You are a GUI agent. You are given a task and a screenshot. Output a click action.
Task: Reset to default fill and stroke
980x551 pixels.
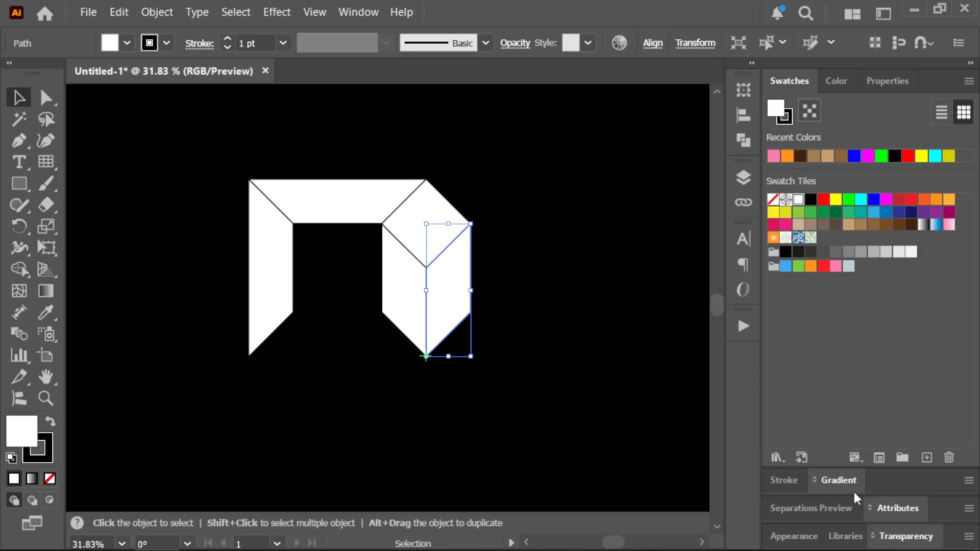pyautogui.click(x=11, y=458)
